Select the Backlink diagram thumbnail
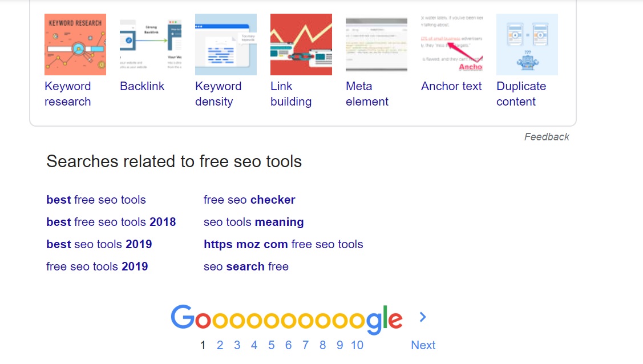The height and width of the screenshot is (364, 643). (x=151, y=45)
